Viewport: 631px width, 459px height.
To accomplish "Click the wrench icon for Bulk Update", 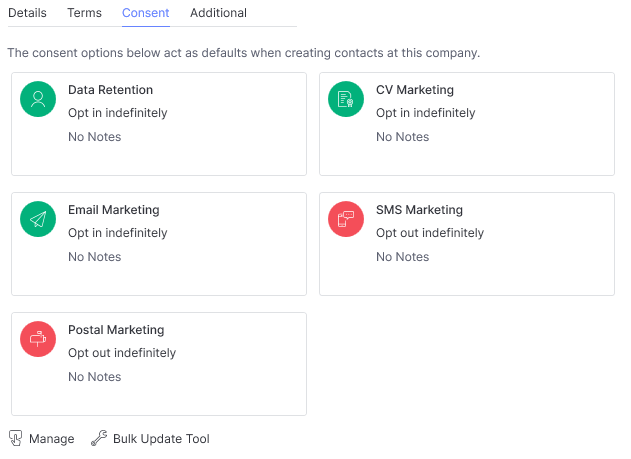I will coord(98,438).
